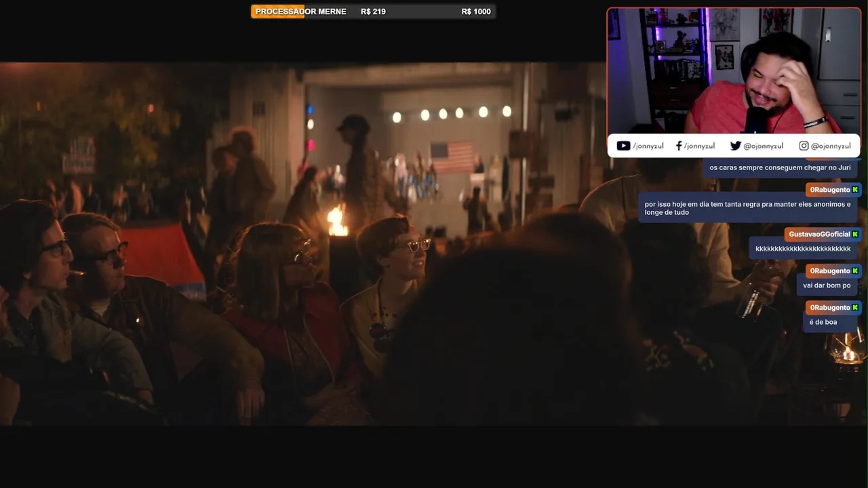Click the Kick badge beside GustavaoGGoficial
This screenshot has width=868, height=488.
(x=855, y=234)
